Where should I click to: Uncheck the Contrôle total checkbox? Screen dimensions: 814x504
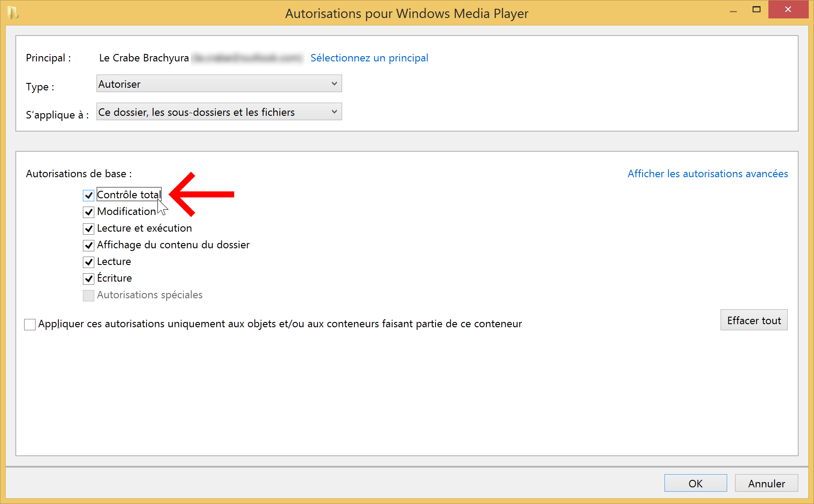coord(89,195)
